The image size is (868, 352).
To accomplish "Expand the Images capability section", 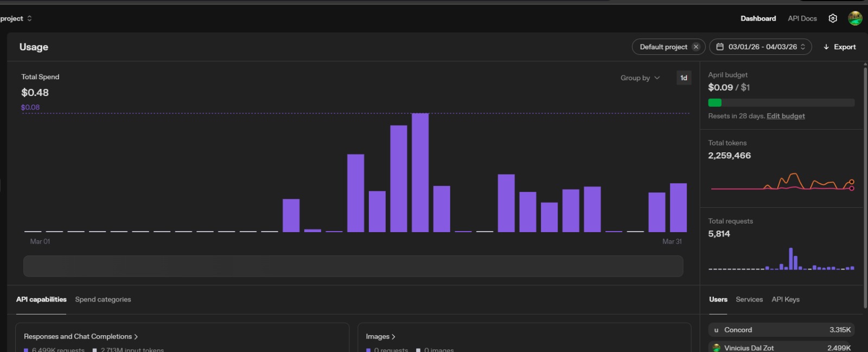I will pyautogui.click(x=380, y=337).
